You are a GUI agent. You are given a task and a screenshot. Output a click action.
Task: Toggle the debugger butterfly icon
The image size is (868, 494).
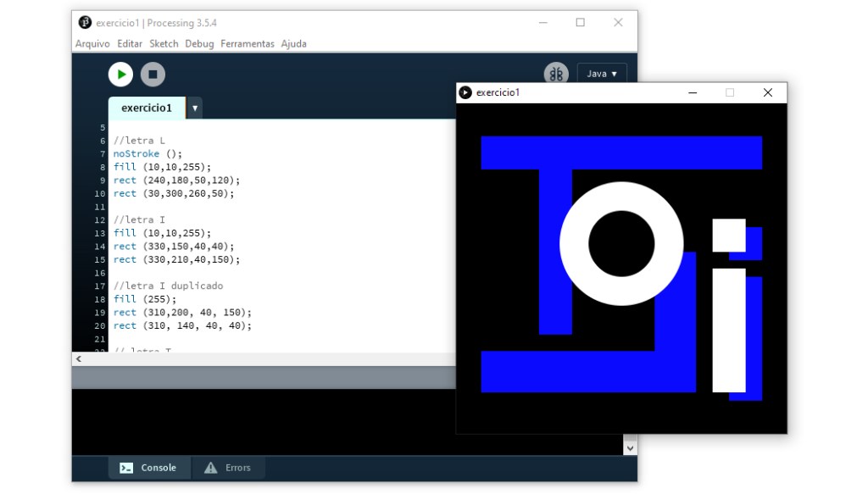coord(556,75)
